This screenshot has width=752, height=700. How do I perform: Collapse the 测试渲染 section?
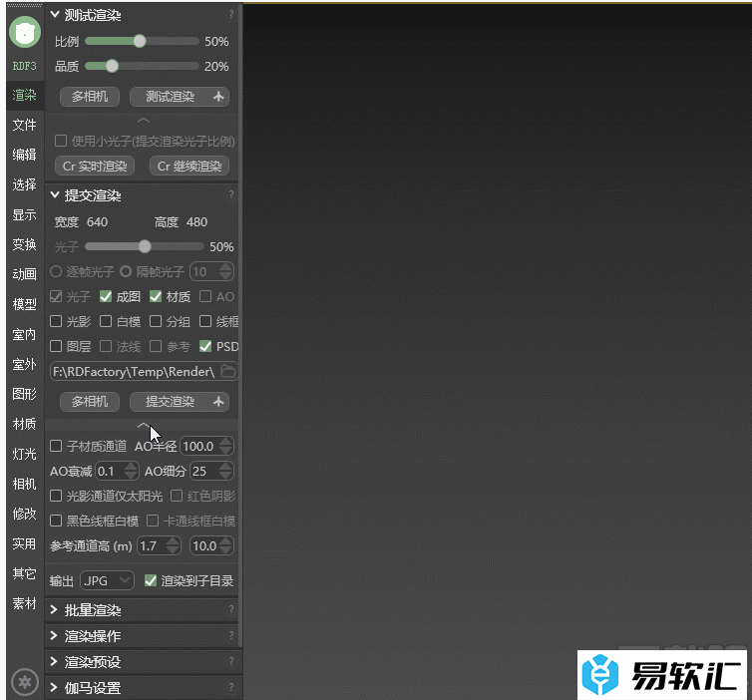pyautogui.click(x=55, y=15)
